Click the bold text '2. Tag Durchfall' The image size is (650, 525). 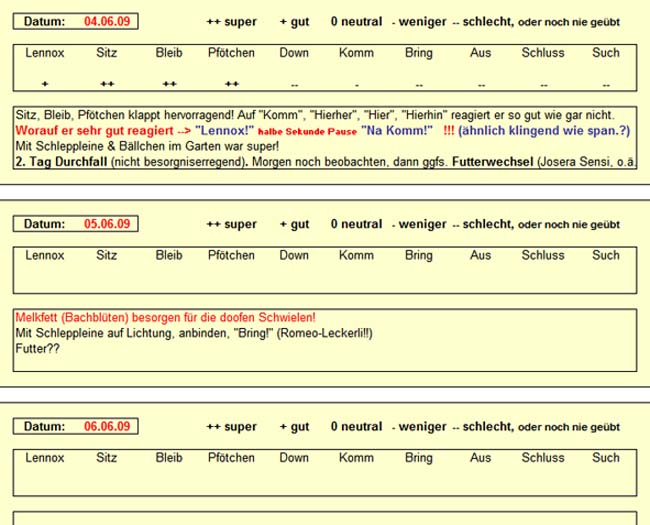tap(61, 162)
